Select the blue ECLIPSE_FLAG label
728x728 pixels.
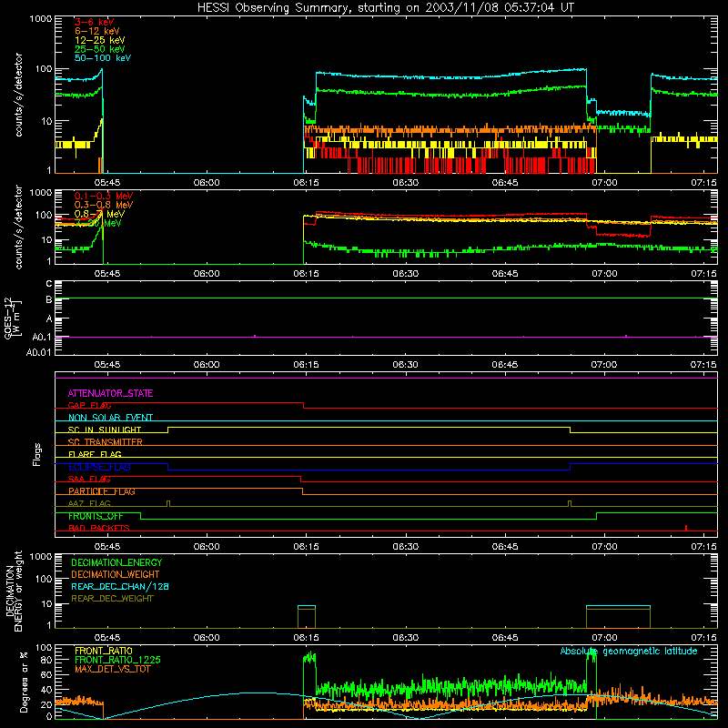click(99, 467)
